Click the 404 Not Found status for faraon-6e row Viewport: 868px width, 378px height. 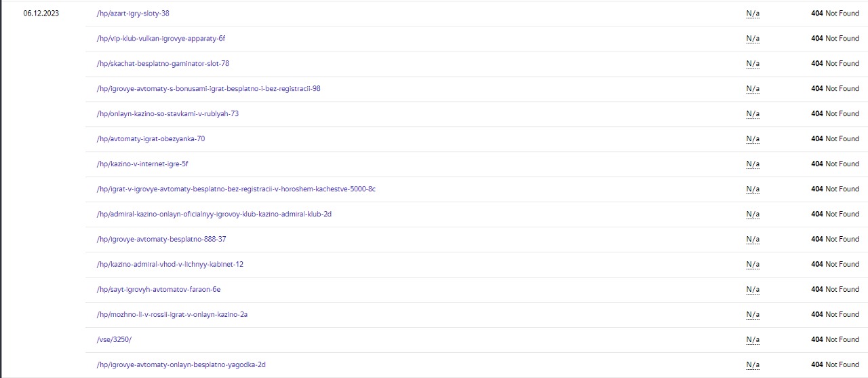point(835,290)
